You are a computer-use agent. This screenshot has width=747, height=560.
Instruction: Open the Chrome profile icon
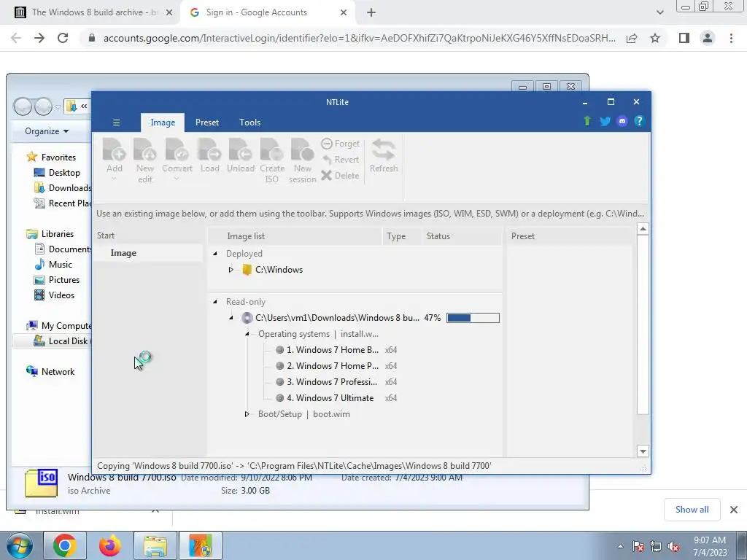pyautogui.click(x=708, y=38)
